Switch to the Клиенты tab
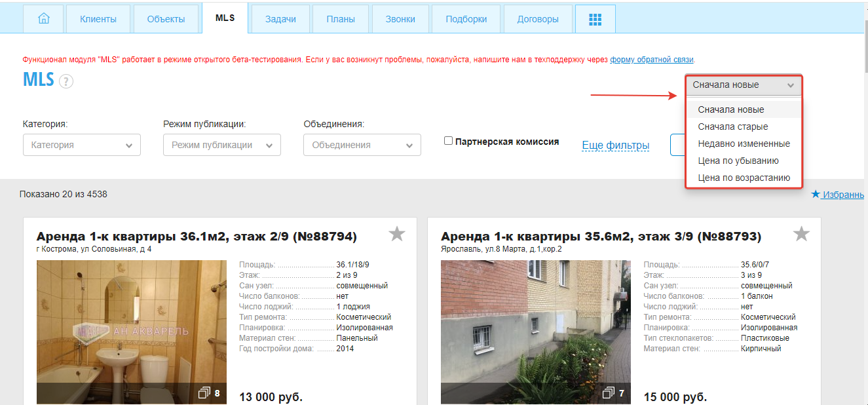Viewport: 868px width, 405px height. pyautogui.click(x=98, y=19)
